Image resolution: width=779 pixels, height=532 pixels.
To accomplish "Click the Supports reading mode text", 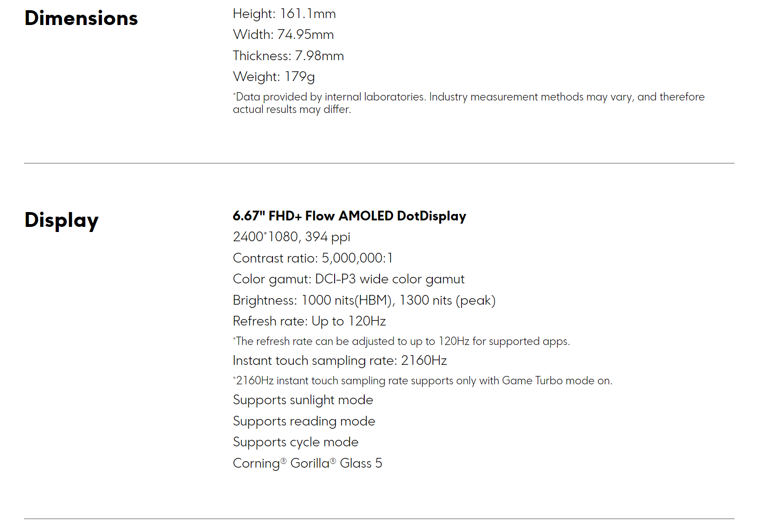I will click(x=304, y=421).
